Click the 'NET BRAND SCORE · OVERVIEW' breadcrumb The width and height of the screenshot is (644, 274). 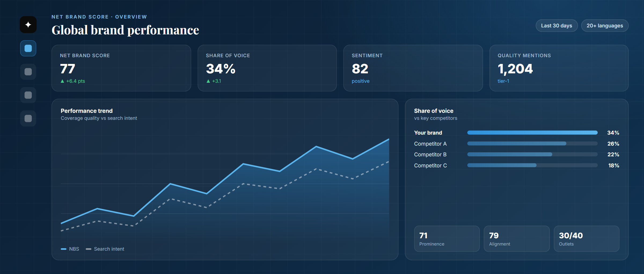[99, 17]
